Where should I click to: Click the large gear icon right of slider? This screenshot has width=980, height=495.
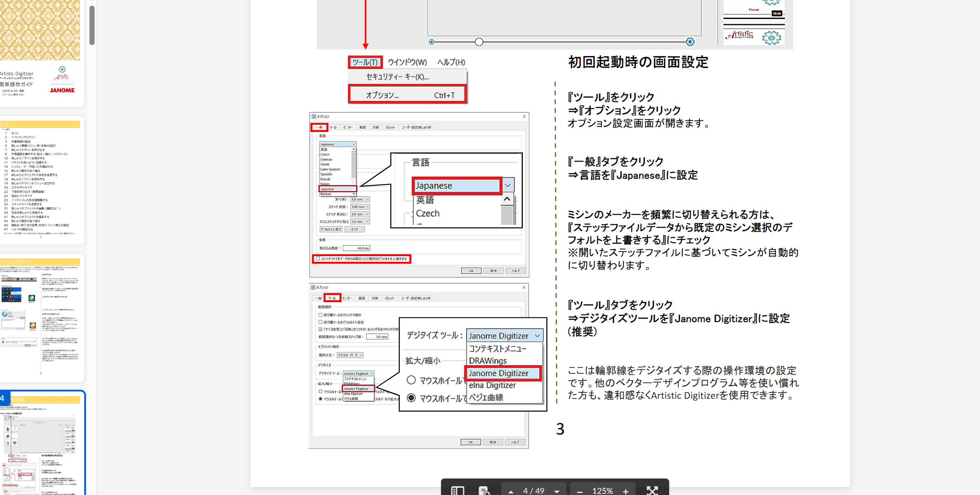690,41
